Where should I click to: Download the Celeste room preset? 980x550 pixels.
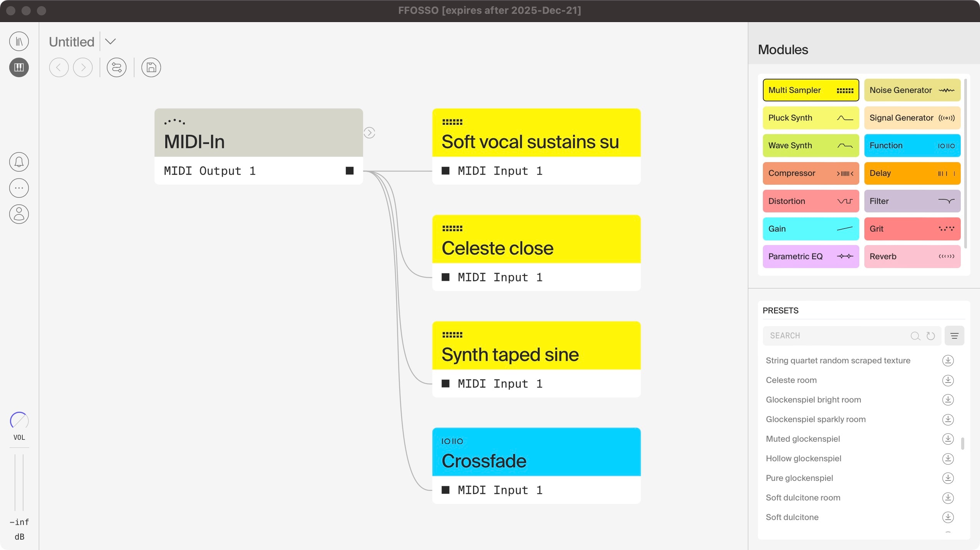tap(948, 380)
